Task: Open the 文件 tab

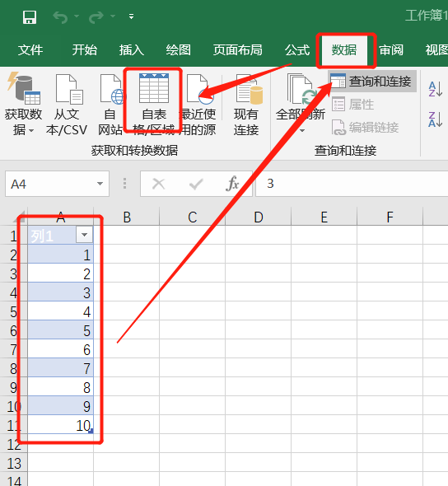Action: (x=30, y=50)
